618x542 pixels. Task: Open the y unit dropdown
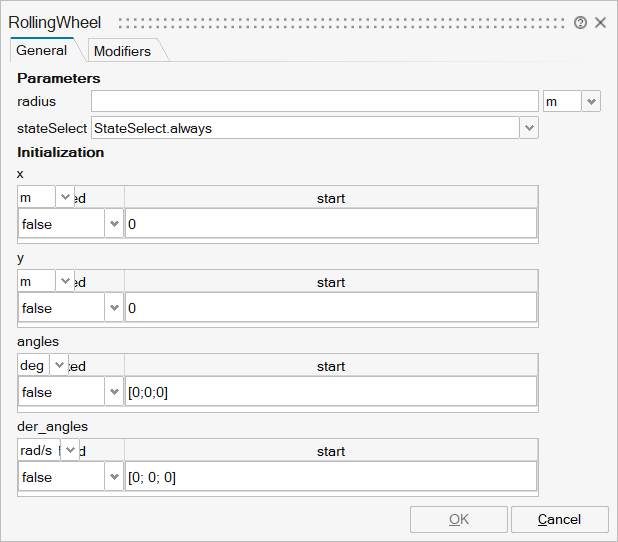66,281
